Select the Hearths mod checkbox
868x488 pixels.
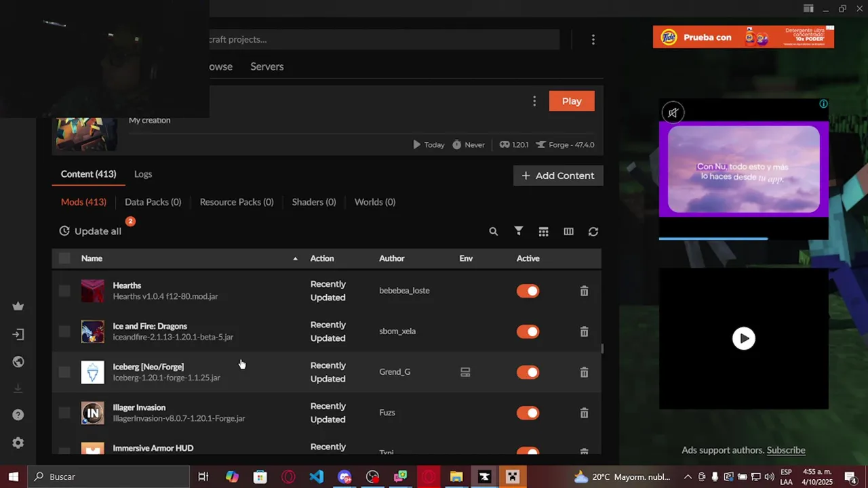tap(64, 291)
